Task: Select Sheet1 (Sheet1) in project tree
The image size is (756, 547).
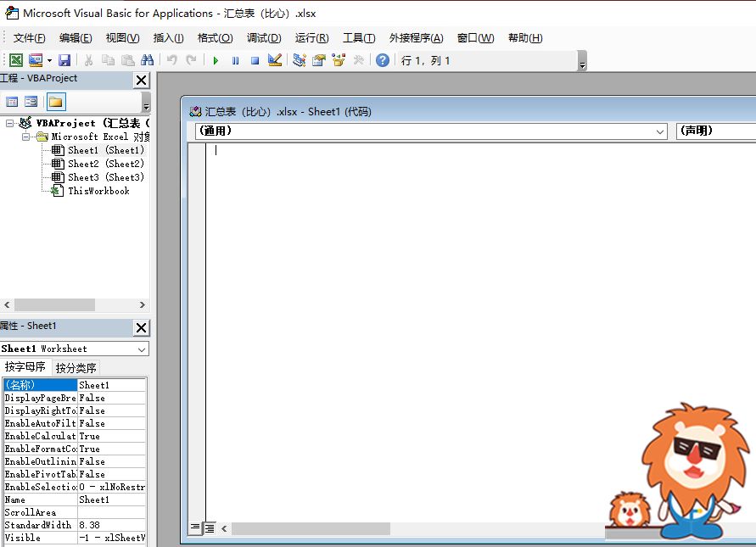Action: point(105,150)
